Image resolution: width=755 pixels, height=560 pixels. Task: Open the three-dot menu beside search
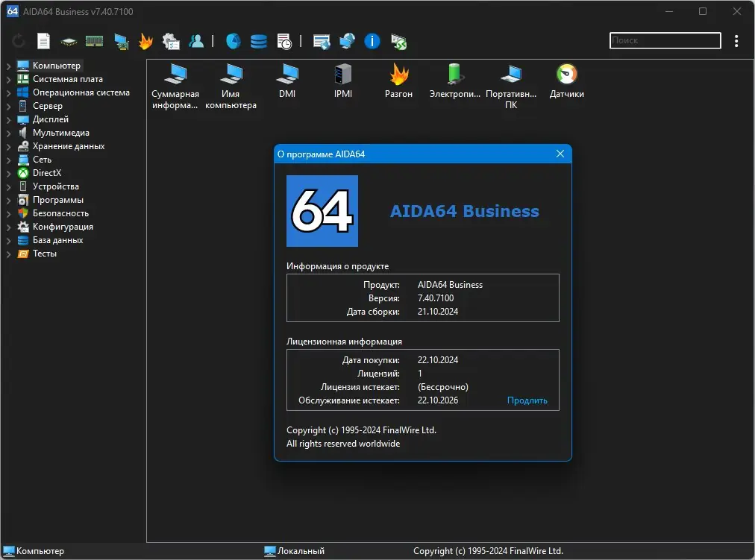[x=737, y=41]
